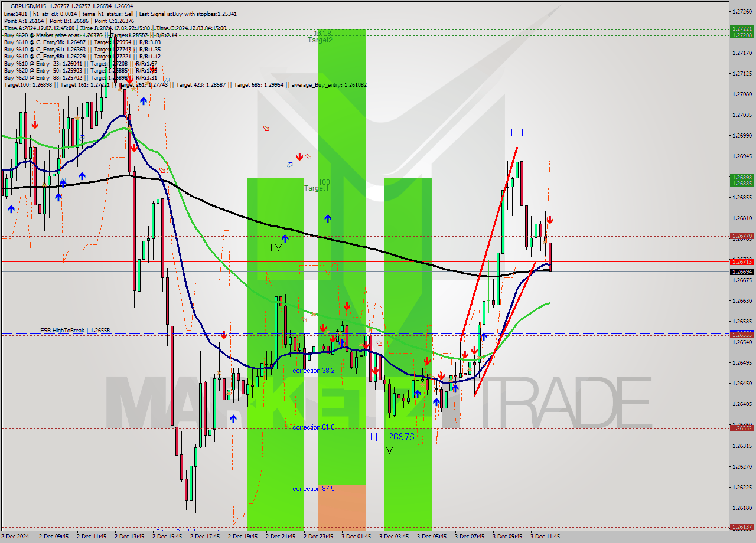756x543 pixels.
Task: Click the 'FSB-HighToBreak | 1.26558' label
Action: [x=75, y=331]
